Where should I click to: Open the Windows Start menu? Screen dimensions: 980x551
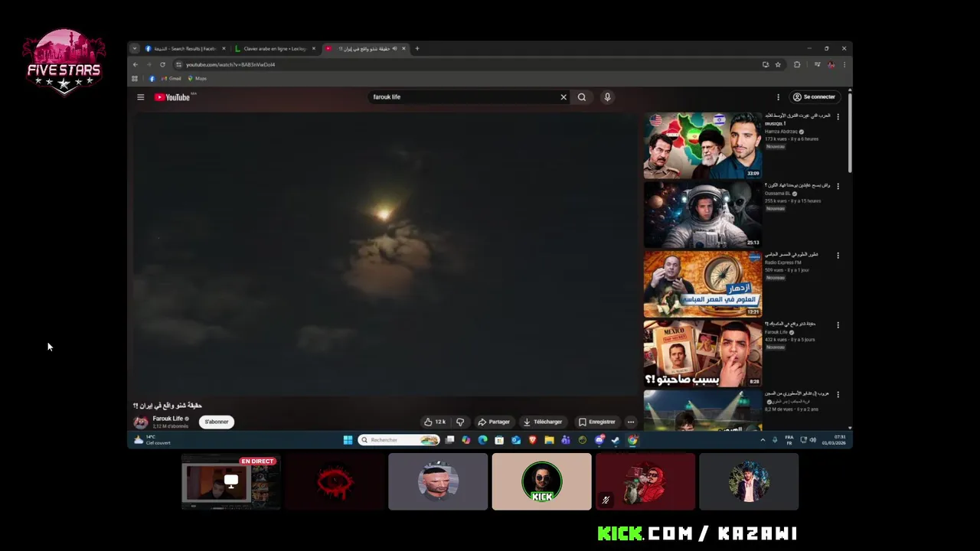point(348,440)
